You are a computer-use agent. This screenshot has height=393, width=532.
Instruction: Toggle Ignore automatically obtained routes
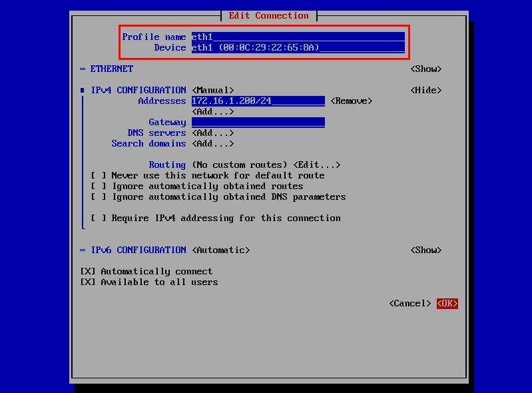(x=197, y=187)
